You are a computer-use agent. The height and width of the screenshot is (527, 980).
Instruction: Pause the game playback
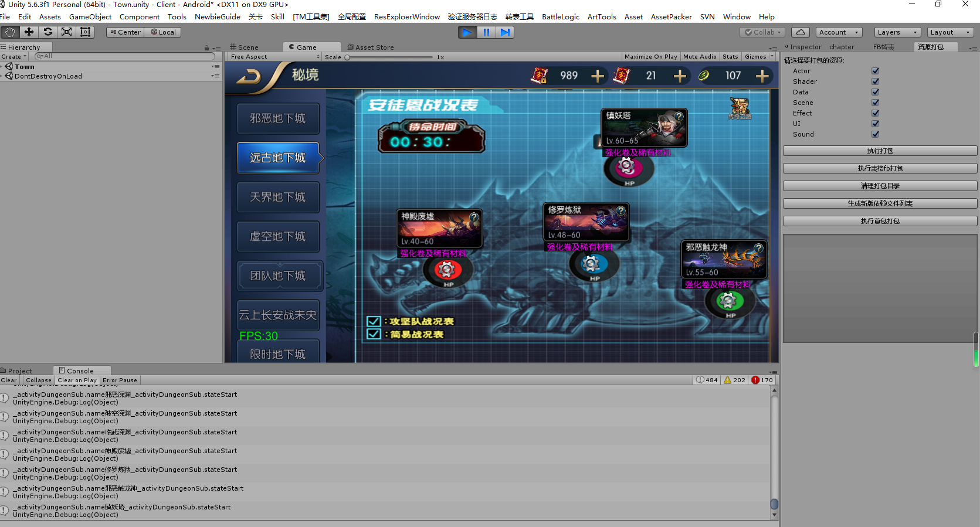(x=486, y=32)
